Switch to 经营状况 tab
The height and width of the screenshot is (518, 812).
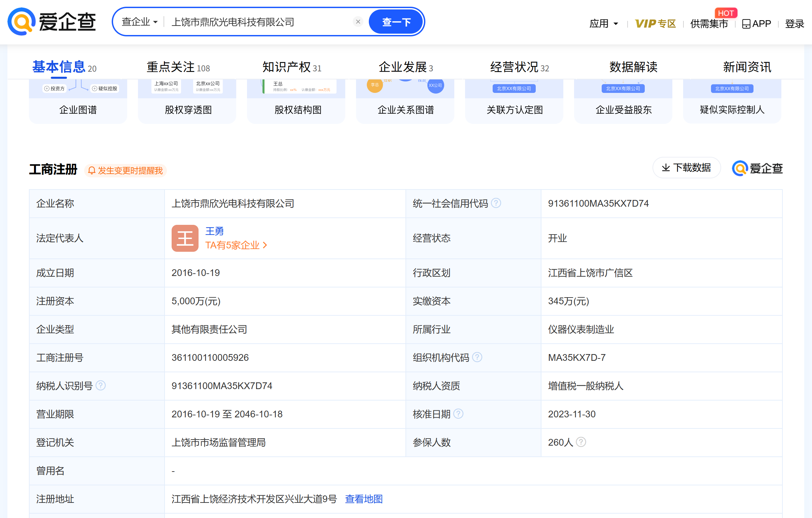click(x=520, y=67)
